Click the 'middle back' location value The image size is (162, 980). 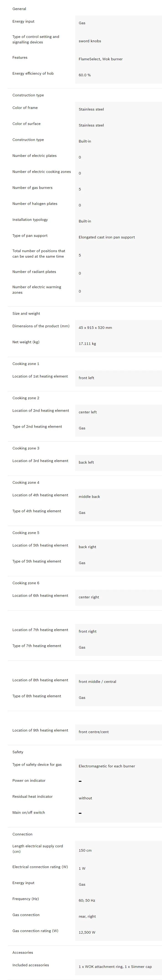(x=89, y=497)
